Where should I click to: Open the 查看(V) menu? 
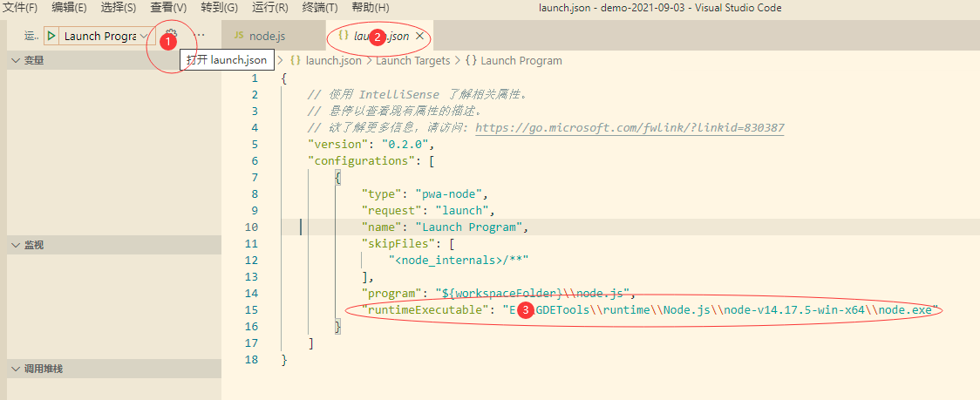coord(168,8)
